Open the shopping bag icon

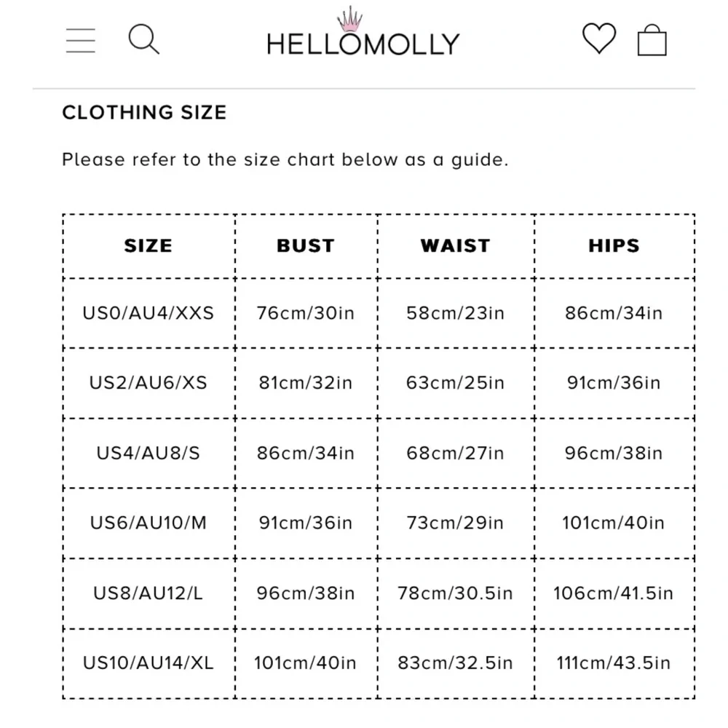[652, 40]
